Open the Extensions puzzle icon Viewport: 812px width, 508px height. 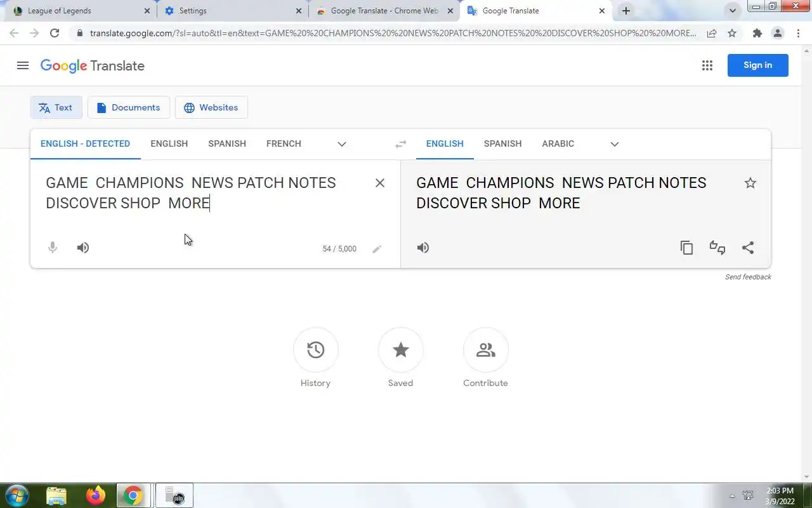click(x=757, y=33)
